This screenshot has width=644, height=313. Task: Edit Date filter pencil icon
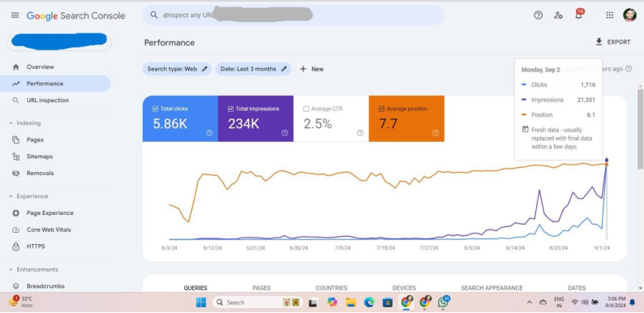(284, 69)
